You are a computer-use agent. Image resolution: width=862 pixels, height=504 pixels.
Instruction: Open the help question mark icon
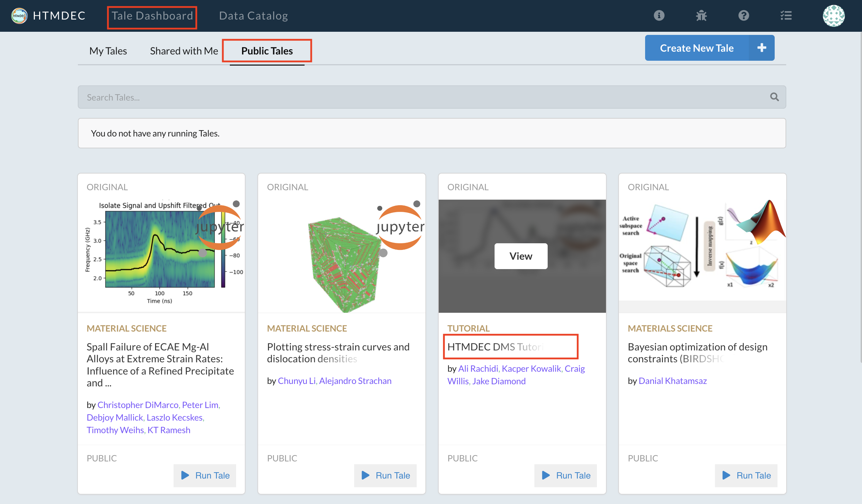(744, 16)
